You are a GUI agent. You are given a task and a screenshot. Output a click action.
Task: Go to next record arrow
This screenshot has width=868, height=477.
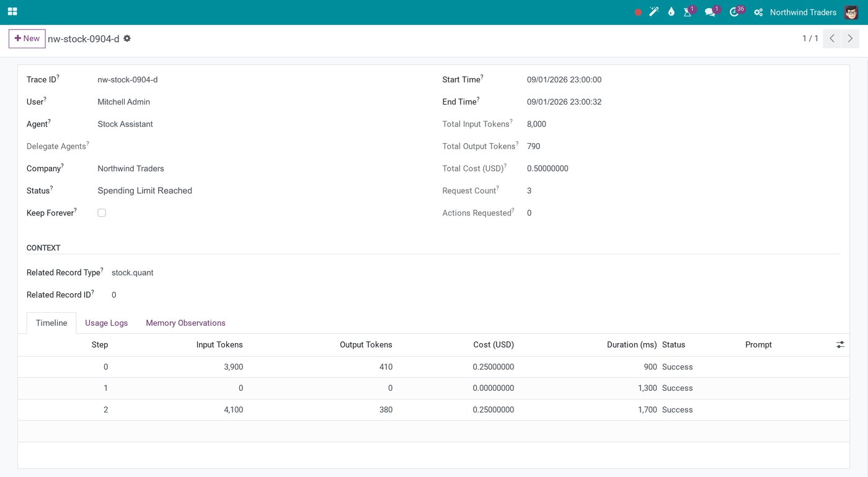[850, 38]
